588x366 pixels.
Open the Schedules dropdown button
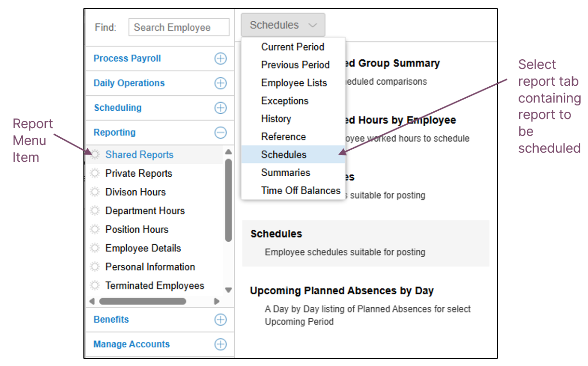pyautogui.click(x=283, y=25)
